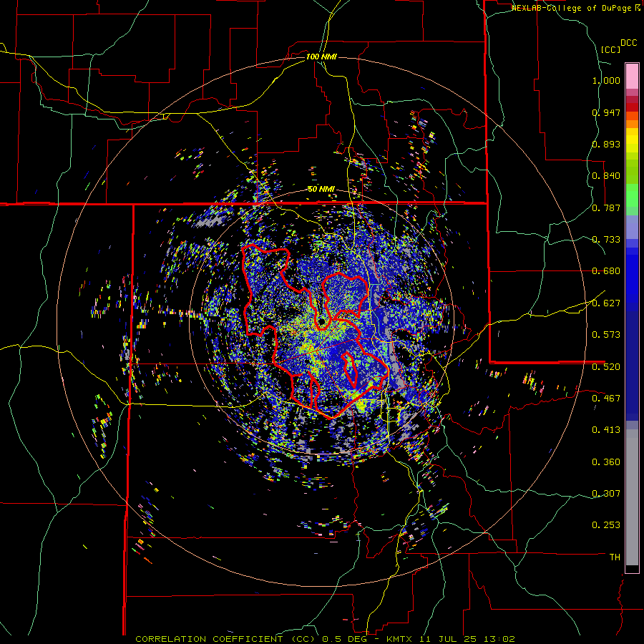Click the 0.573 legend value
Screen dimensions: 644x644
[x=606, y=335]
